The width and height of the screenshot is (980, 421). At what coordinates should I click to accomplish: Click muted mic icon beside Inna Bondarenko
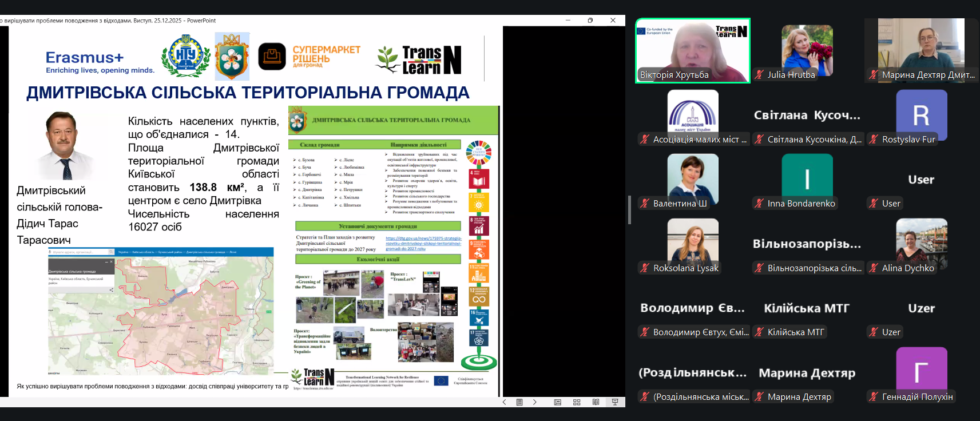coord(759,203)
